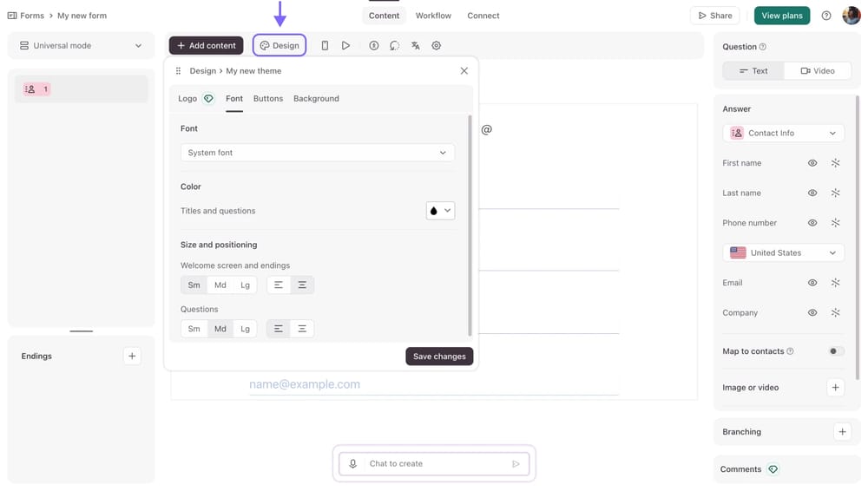
Task: Click the help question mark icon
Action: (825, 16)
